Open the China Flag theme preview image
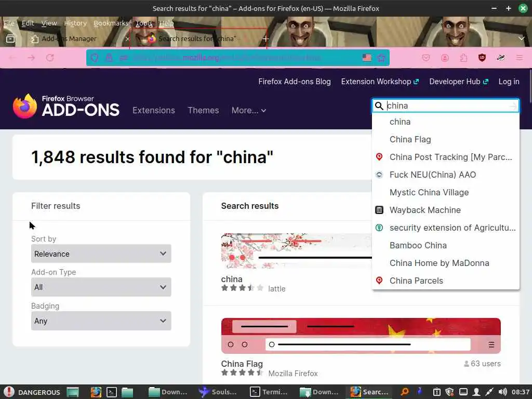 (361, 336)
